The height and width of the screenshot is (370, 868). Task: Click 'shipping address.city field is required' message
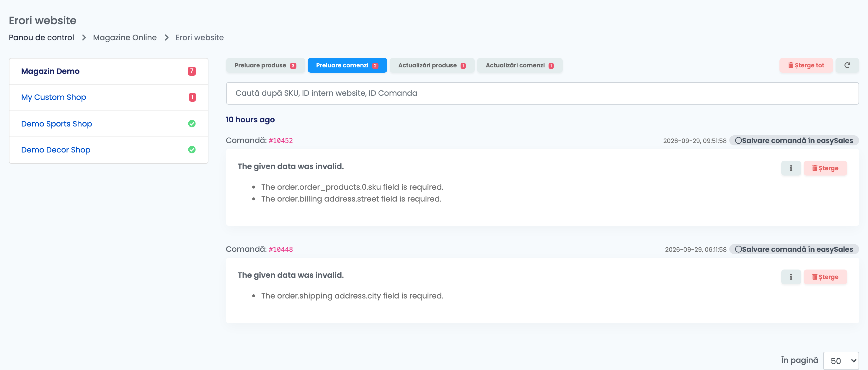(x=352, y=296)
